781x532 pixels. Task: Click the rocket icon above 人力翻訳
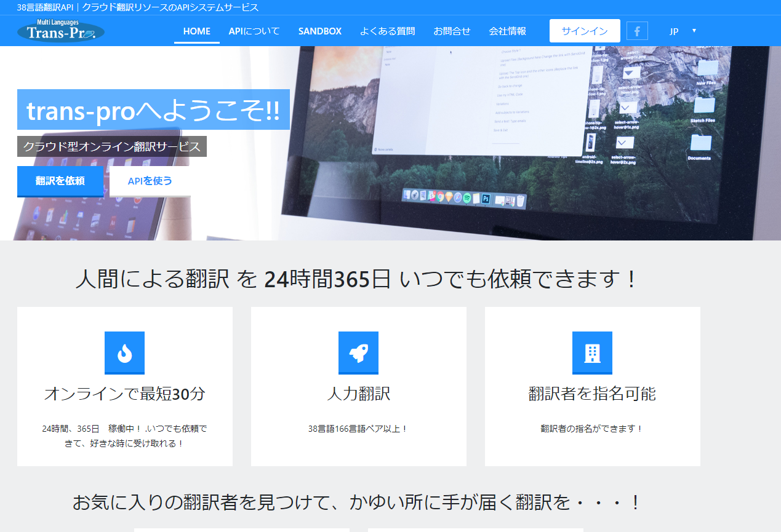pyautogui.click(x=358, y=352)
